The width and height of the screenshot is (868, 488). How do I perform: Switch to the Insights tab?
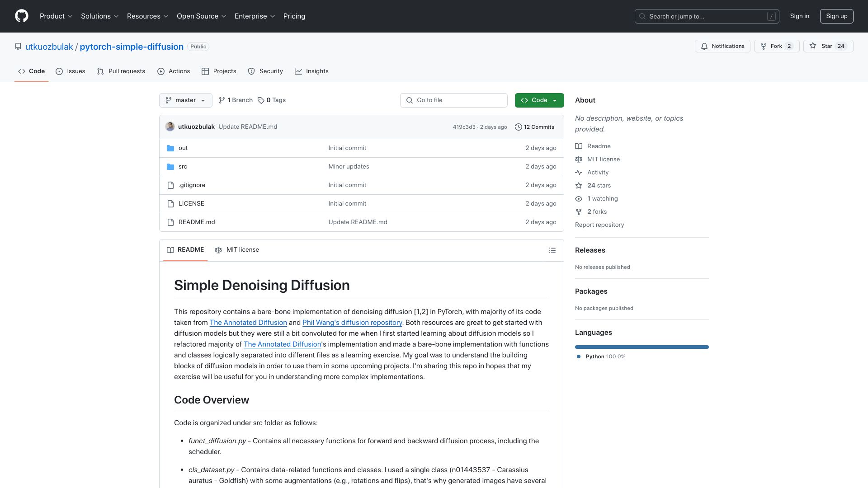[x=311, y=71]
